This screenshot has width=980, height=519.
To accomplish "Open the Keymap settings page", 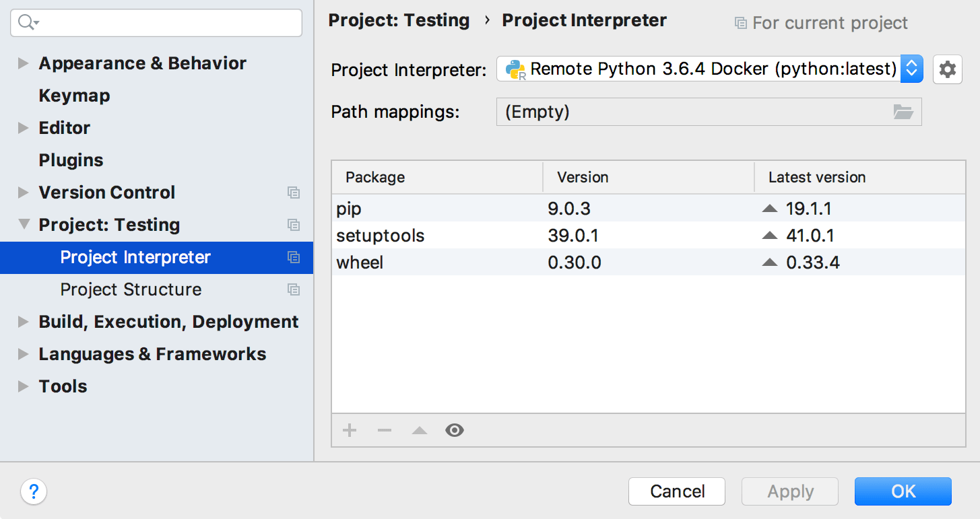I will point(74,95).
